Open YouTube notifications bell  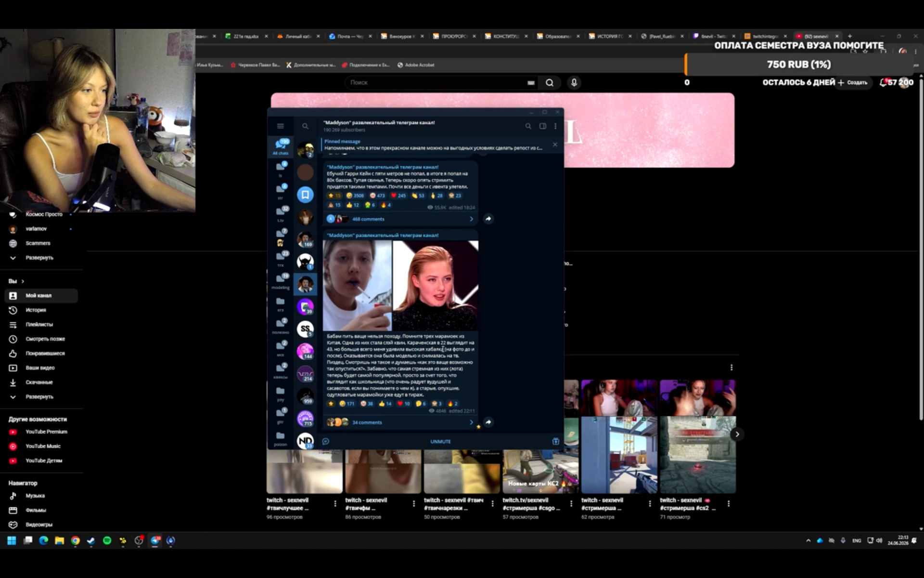[x=883, y=82]
